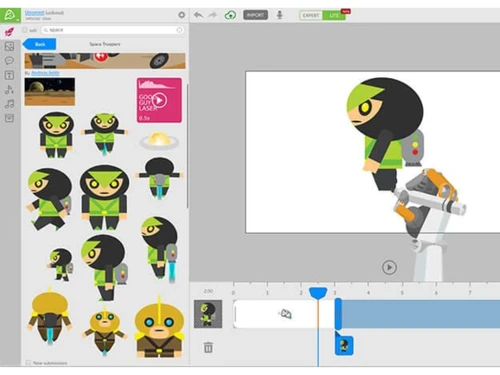
Task: Toggle the New submissions checkbox
Action: click(28, 363)
